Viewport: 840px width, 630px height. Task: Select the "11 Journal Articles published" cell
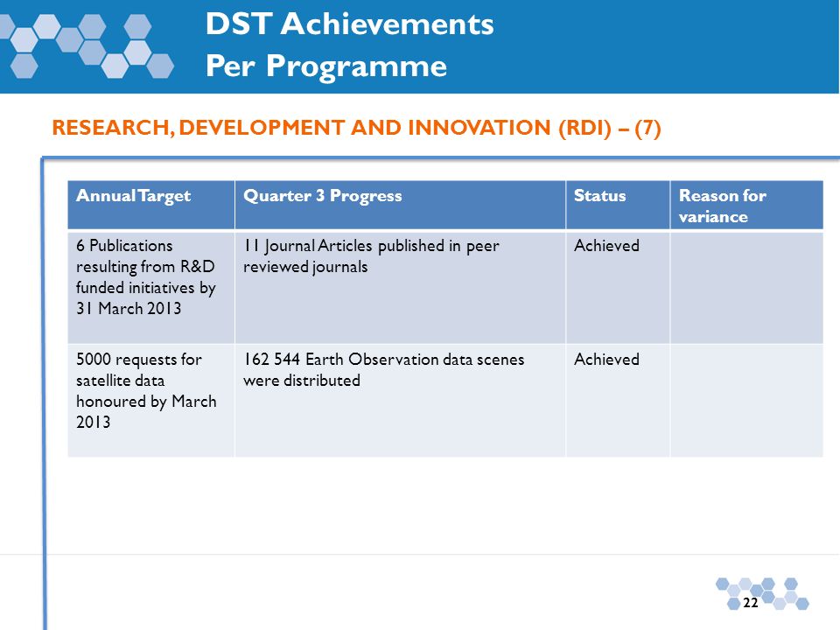click(400, 288)
